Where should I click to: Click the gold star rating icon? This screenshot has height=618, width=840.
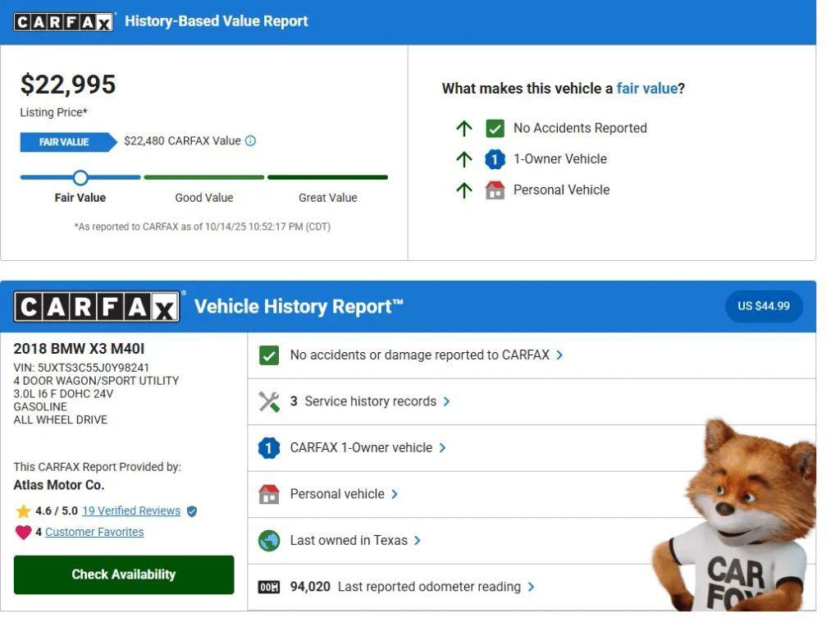(x=23, y=511)
